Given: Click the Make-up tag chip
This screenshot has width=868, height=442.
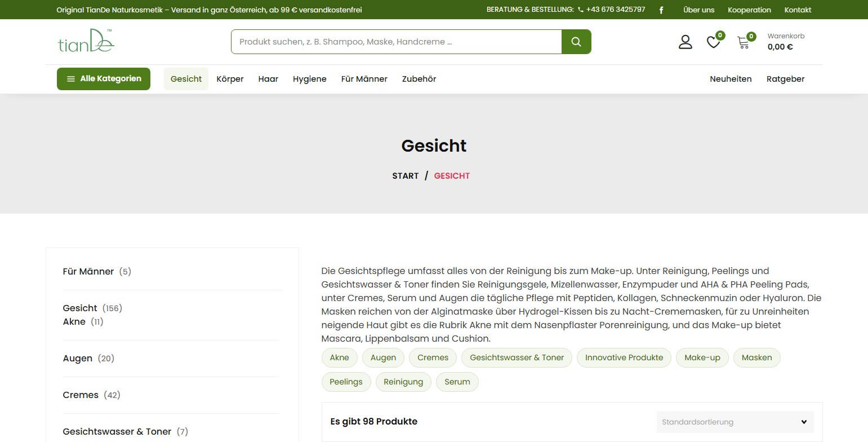Looking at the screenshot, I should click(702, 357).
